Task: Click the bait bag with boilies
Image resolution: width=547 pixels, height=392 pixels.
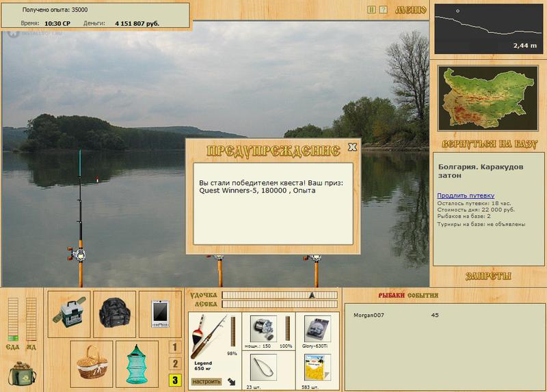Action: click(x=22, y=373)
